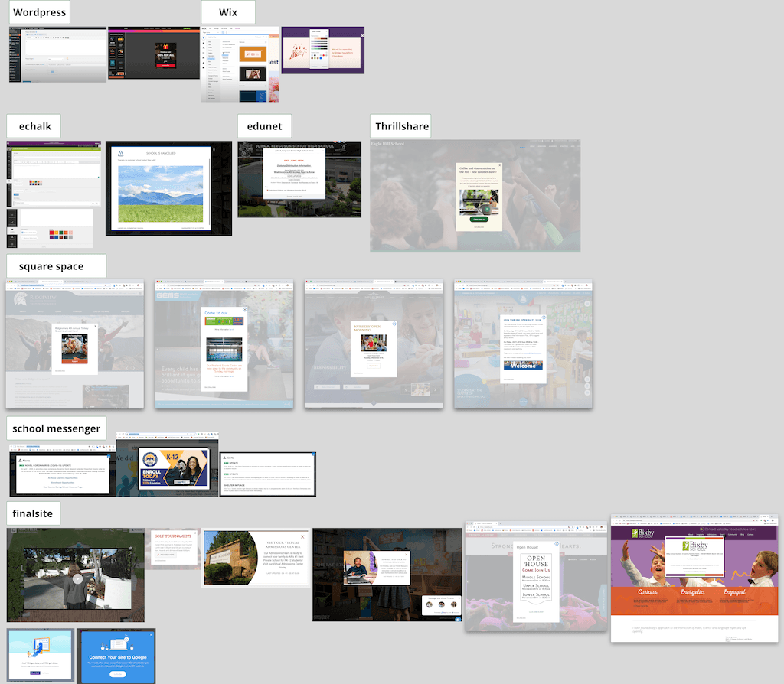The image size is (784, 684).
Task: Select the Wix label card
Action: tap(228, 12)
